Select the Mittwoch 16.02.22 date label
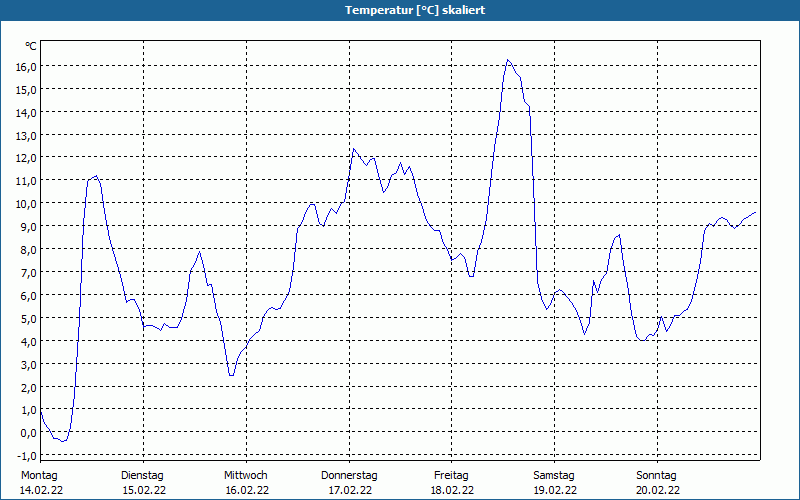Viewport: 800px width, 500px height. pos(246,483)
